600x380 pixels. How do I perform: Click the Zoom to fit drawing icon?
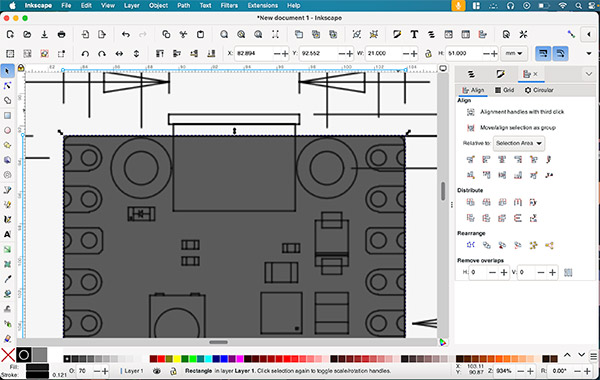[241, 34]
